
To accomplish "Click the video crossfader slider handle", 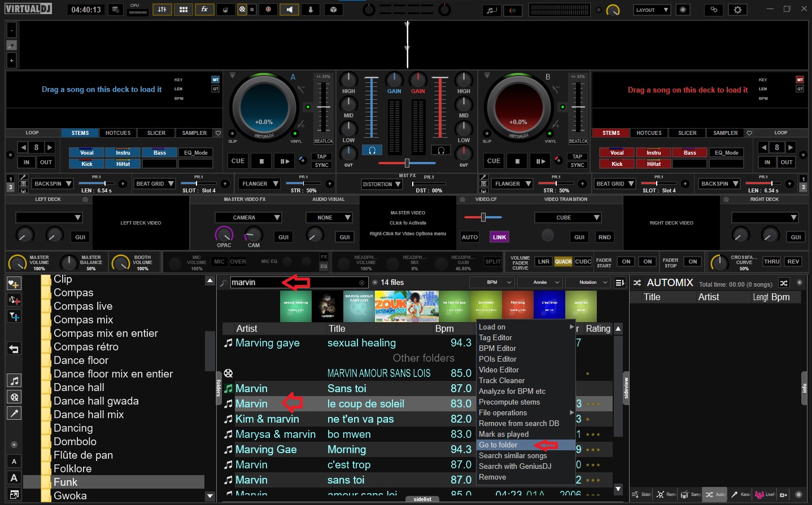I will tap(483, 217).
